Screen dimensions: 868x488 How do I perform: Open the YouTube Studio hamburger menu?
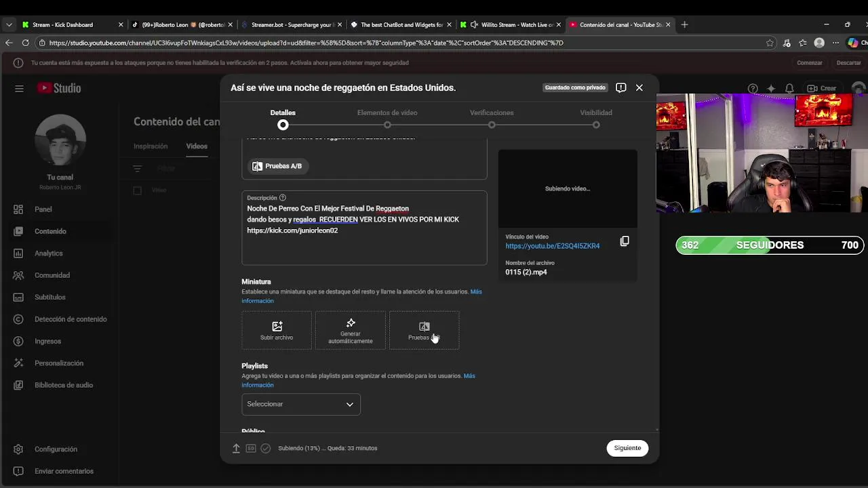point(19,88)
